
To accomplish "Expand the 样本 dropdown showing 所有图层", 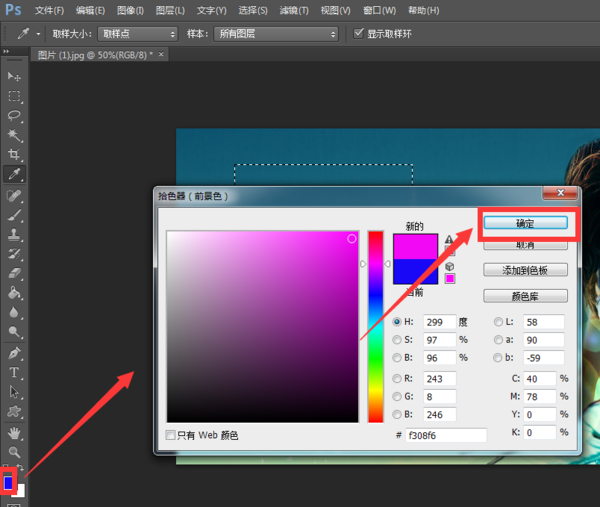I will pyautogui.click(x=277, y=33).
